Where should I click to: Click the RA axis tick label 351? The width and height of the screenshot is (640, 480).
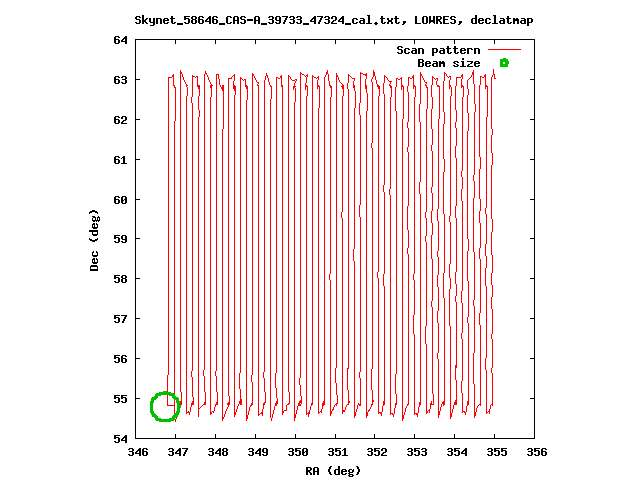338,452
